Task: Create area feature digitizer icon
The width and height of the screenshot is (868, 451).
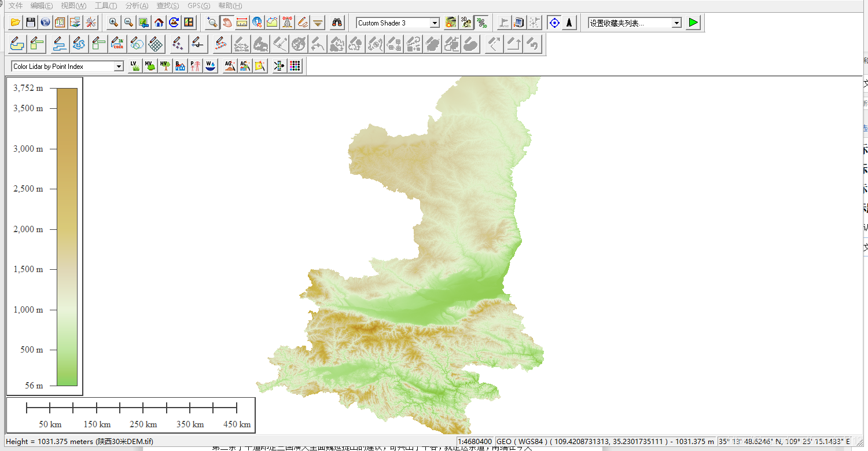Action: coord(17,43)
